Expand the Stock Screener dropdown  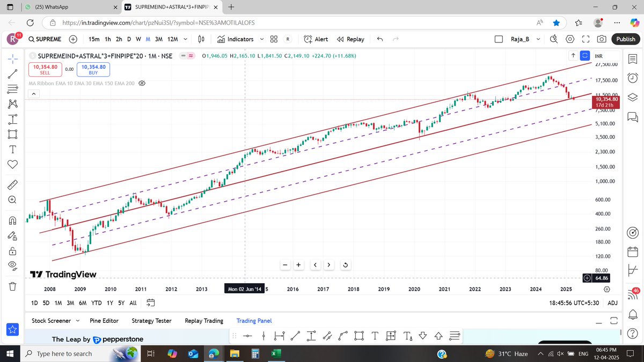click(x=77, y=321)
